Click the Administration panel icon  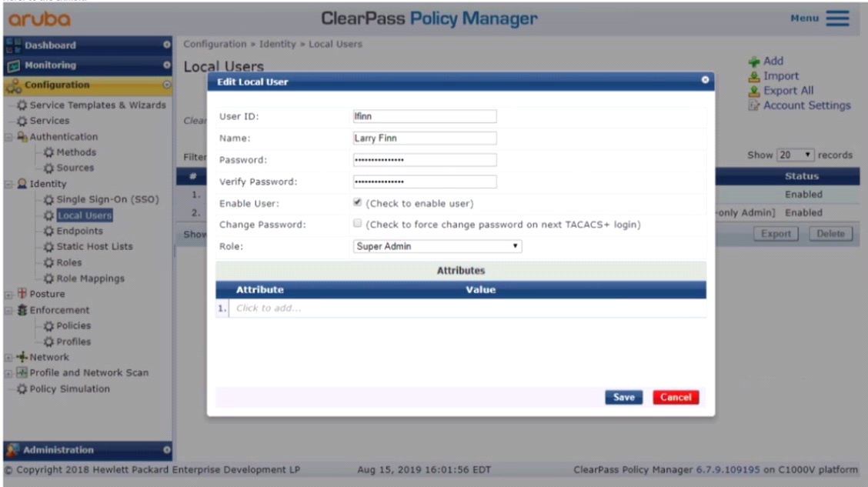[12, 450]
